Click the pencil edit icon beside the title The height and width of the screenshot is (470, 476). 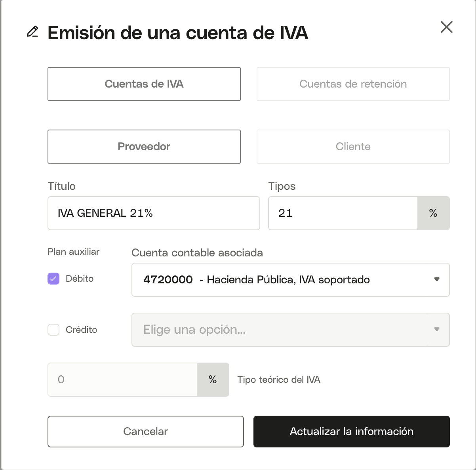point(32,32)
